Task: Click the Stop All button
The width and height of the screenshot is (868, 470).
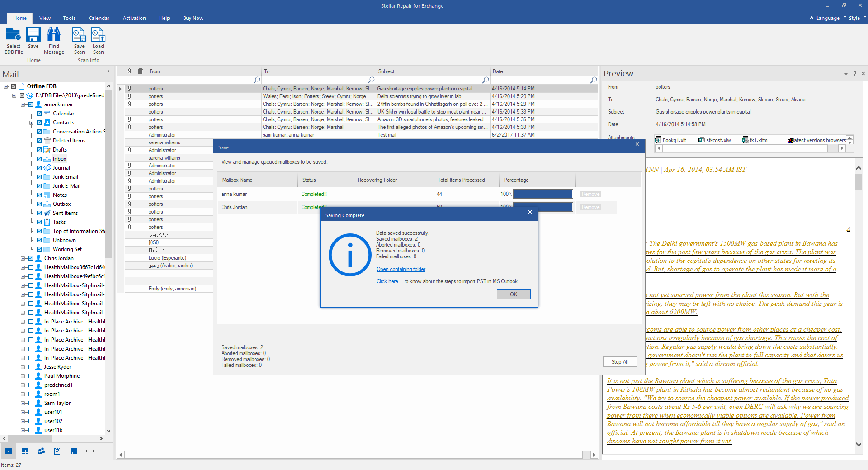Action: pyautogui.click(x=619, y=362)
